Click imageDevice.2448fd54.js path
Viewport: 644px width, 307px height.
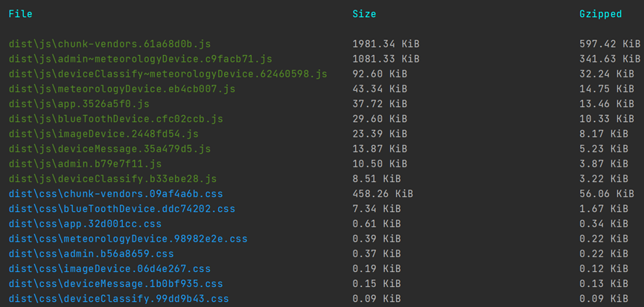pyautogui.click(x=104, y=134)
